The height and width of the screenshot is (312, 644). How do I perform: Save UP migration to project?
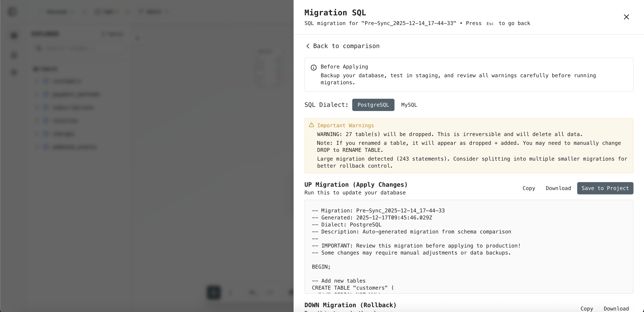click(605, 188)
